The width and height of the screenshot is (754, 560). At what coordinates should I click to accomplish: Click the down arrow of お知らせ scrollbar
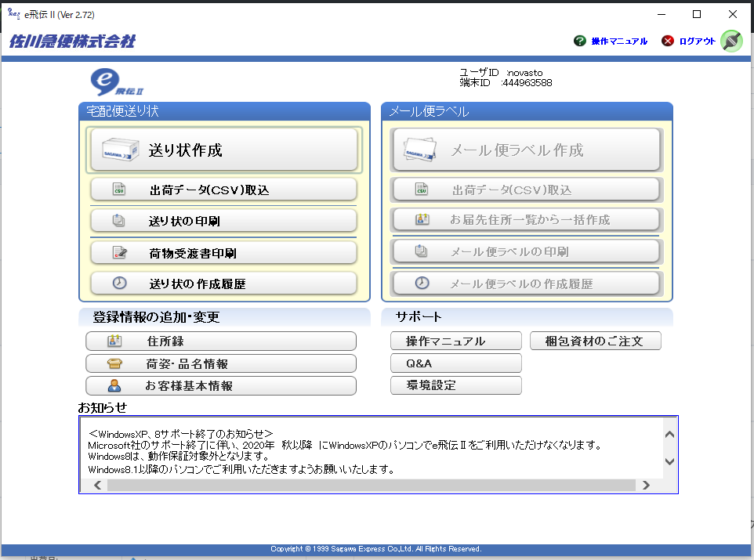coord(669,461)
